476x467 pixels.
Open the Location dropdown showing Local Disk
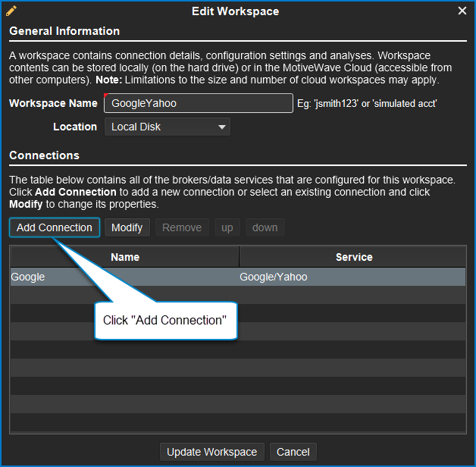click(x=168, y=127)
